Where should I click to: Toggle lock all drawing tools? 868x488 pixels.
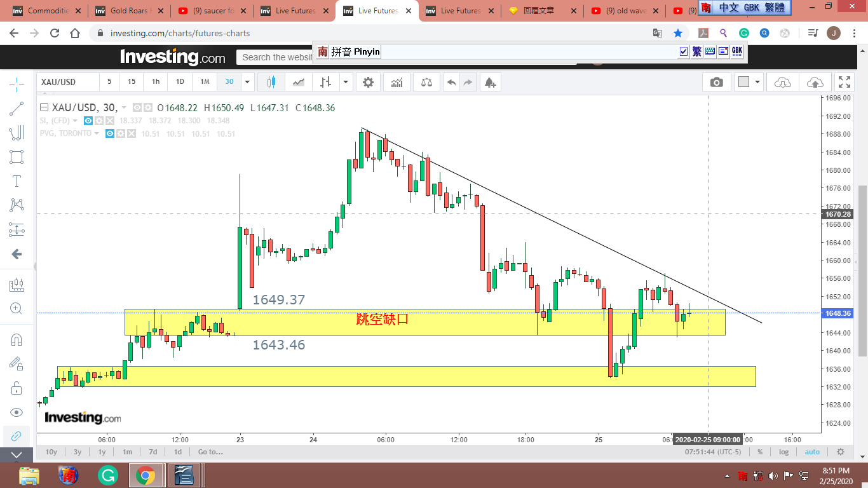tap(17, 388)
